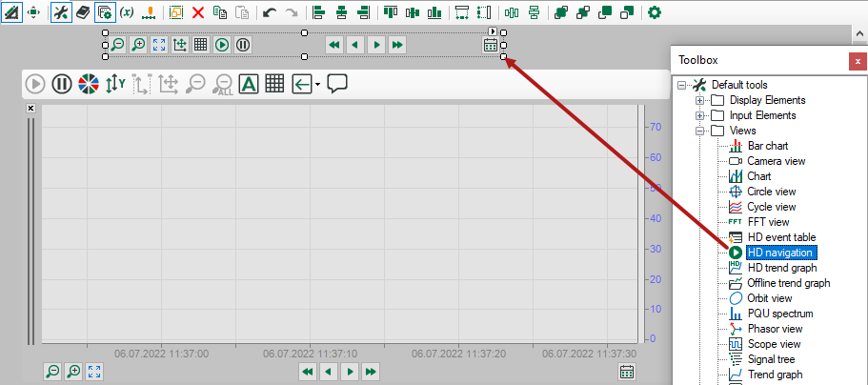
Task: Click the copy icon in top toolbar
Action: point(220,12)
